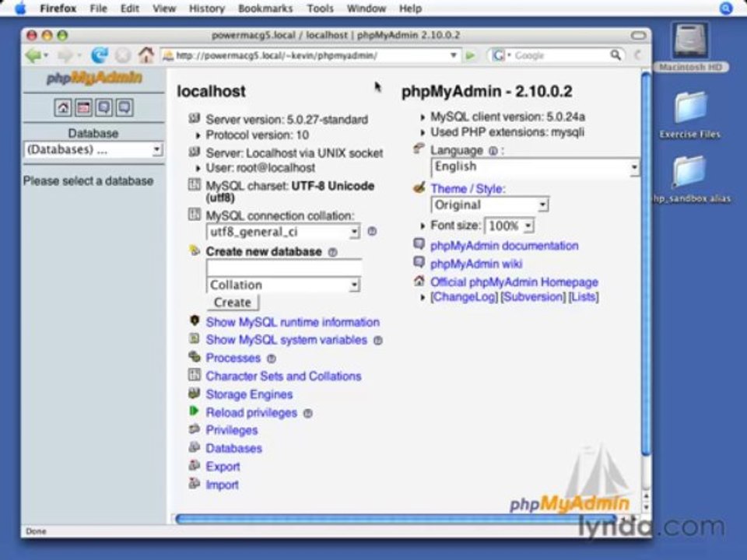The height and width of the screenshot is (560, 747).
Task: Open the Databases dropdown in sidebar
Action: pos(93,150)
